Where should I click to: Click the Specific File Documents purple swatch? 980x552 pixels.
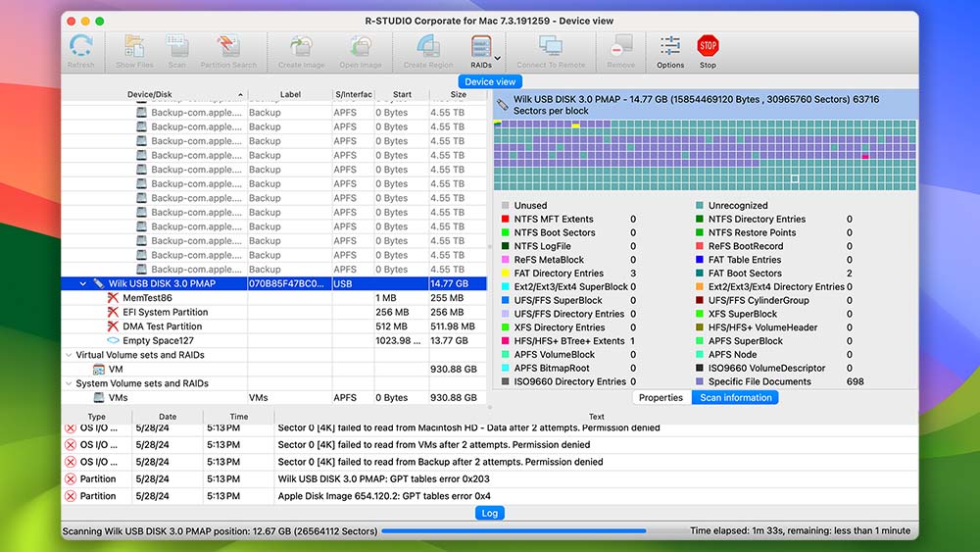coord(700,382)
